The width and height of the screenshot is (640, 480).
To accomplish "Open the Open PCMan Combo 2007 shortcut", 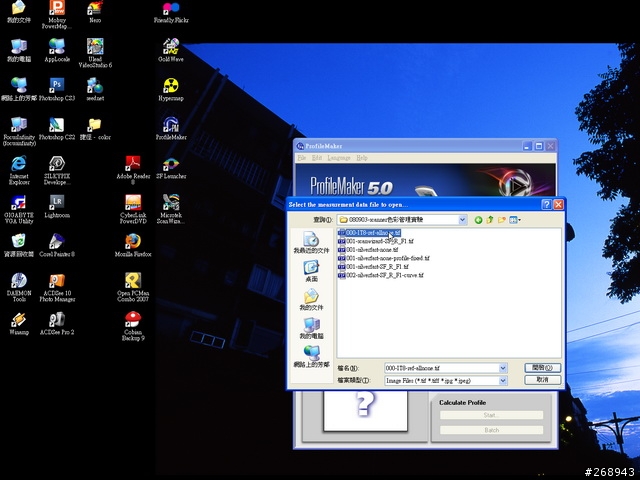I will [133, 287].
